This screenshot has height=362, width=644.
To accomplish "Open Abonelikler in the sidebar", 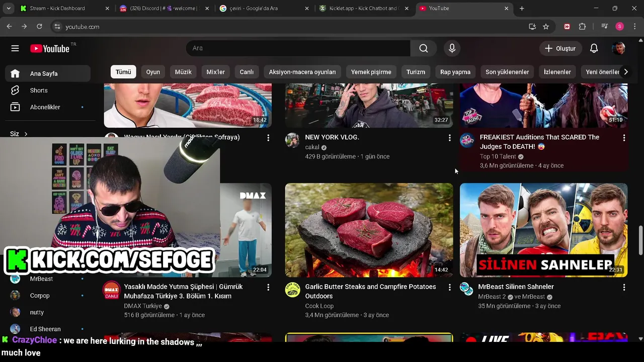I will click(x=48, y=107).
